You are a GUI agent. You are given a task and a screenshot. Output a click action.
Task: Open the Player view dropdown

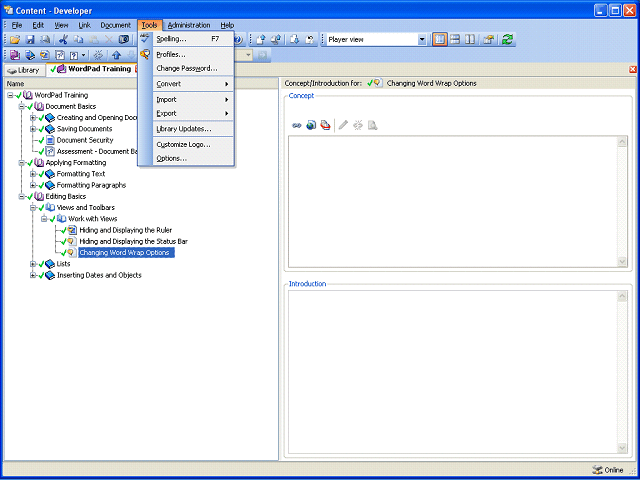coord(422,40)
